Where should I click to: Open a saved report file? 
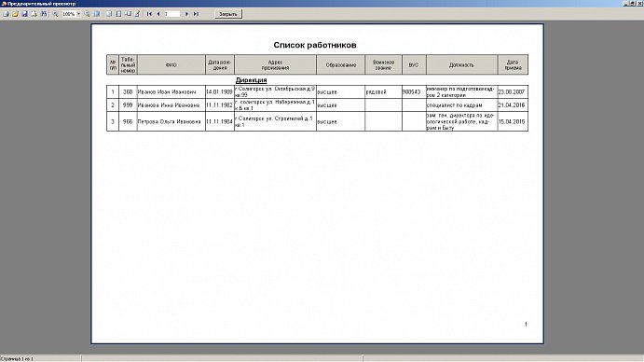coord(15,14)
